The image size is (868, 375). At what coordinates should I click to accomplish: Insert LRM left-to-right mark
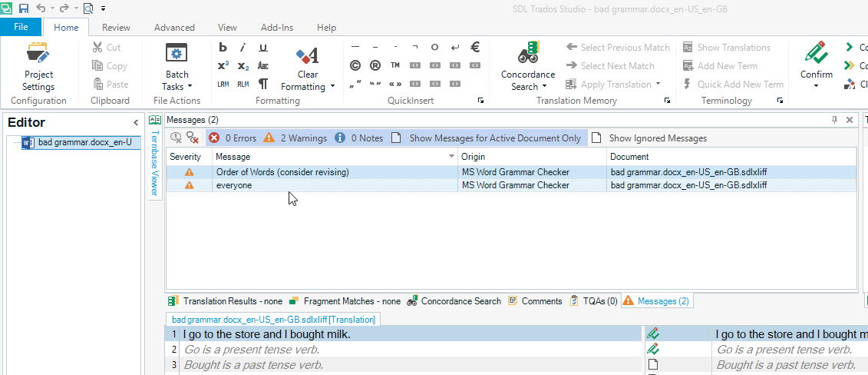pos(223,85)
